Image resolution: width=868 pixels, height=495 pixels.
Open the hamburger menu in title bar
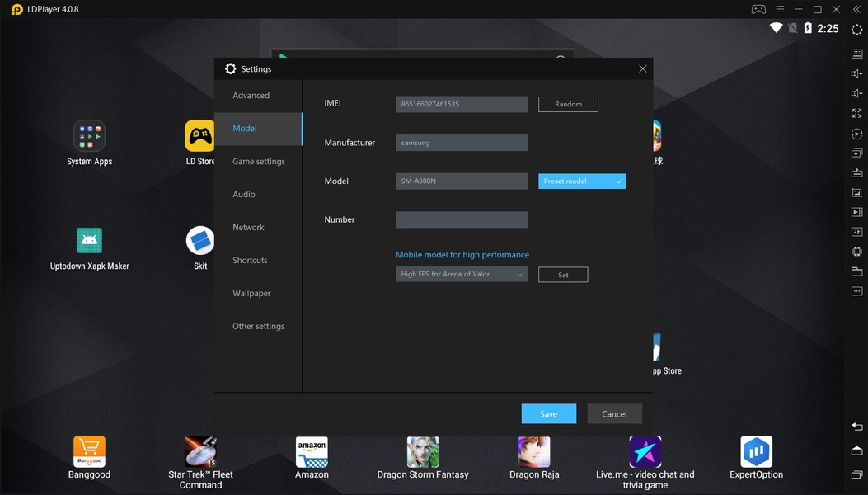(780, 9)
